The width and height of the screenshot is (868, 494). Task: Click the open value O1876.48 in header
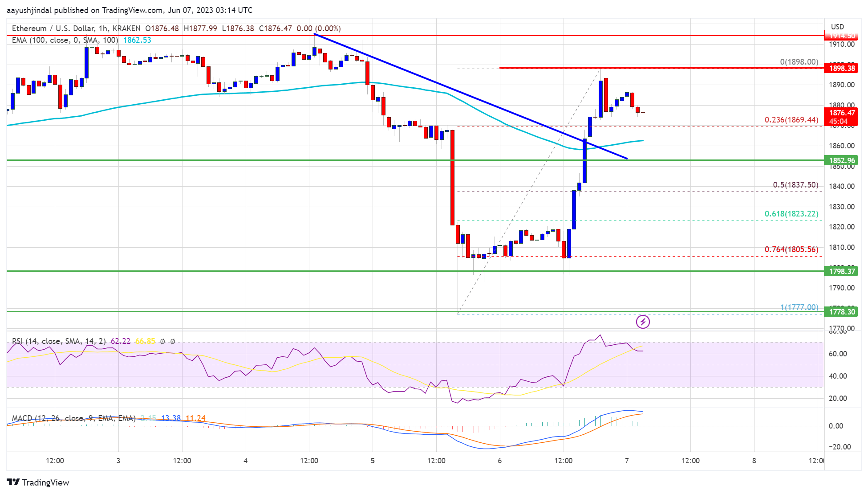pyautogui.click(x=162, y=29)
